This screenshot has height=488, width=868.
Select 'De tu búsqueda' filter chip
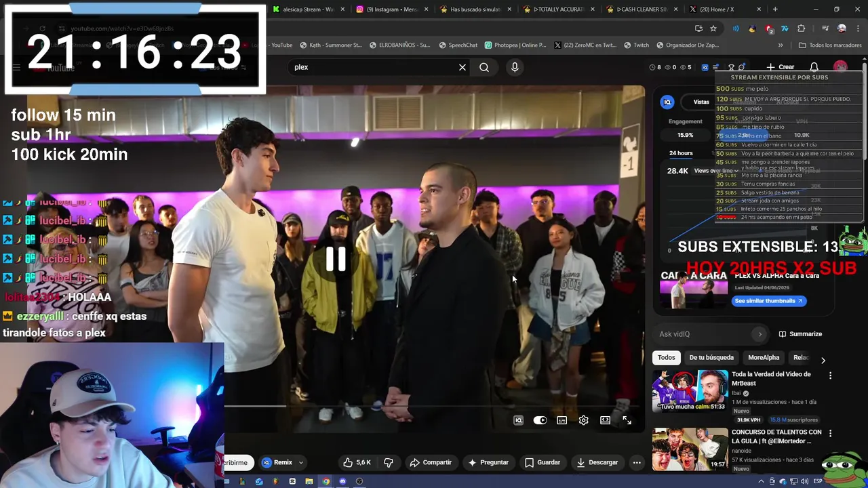pos(711,357)
